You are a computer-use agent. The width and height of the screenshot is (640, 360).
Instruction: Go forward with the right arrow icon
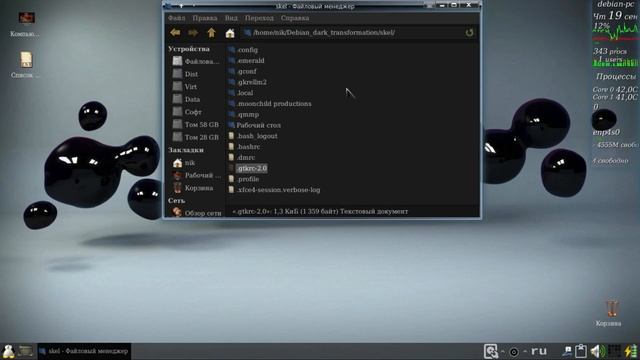point(193,33)
